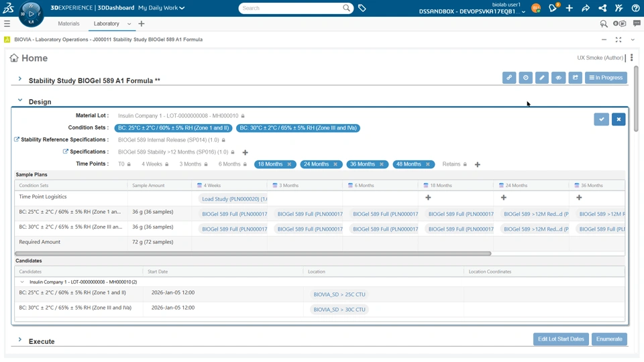Click the Enumerate button
644x362 pixels.
pos(609,339)
